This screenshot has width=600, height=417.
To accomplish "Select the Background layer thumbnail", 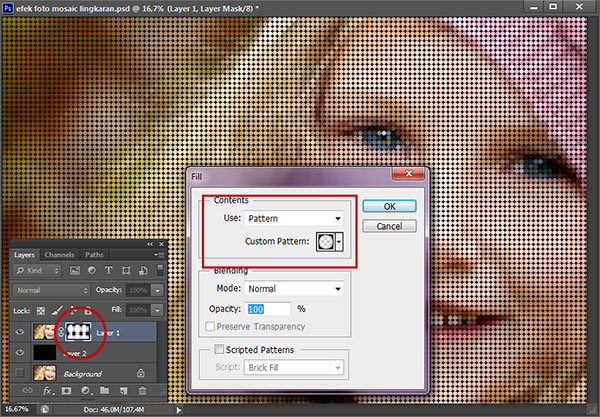I will tap(44, 373).
